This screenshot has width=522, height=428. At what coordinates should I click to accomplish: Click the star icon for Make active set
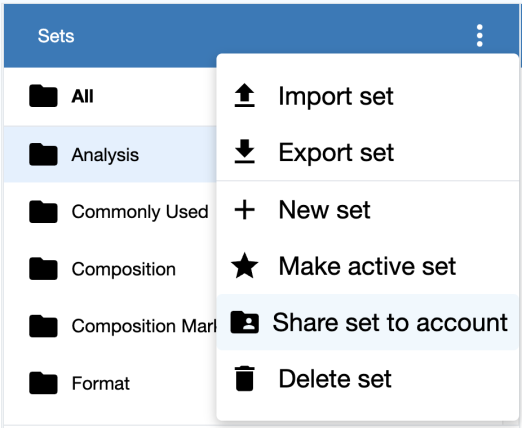[244, 266]
